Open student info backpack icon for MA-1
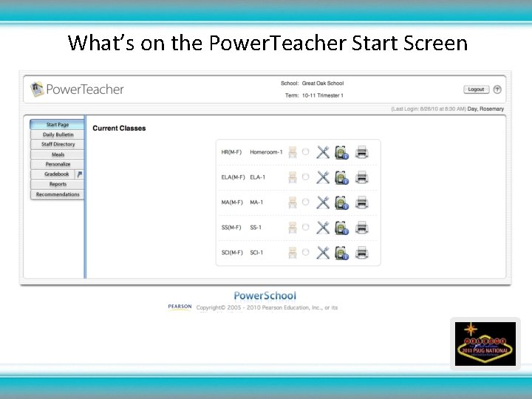 pyautogui.click(x=341, y=202)
